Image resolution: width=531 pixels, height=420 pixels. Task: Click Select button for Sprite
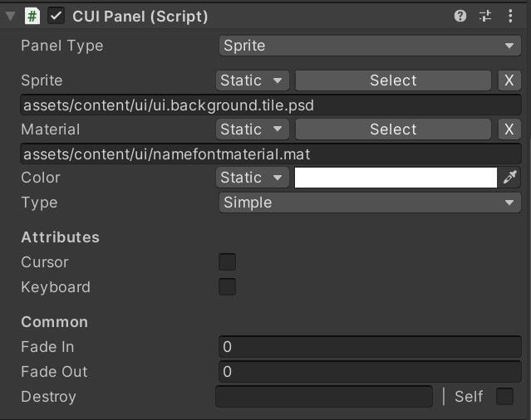393,81
